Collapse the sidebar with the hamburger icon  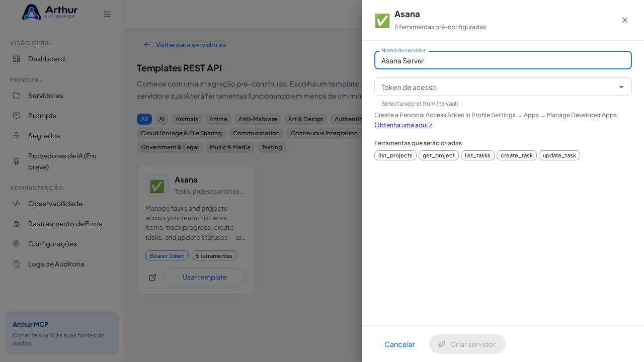(107, 14)
